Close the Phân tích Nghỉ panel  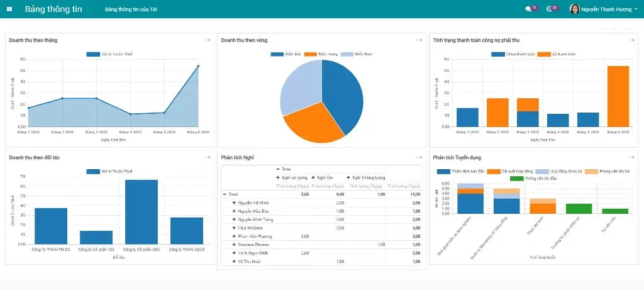pos(421,157)
